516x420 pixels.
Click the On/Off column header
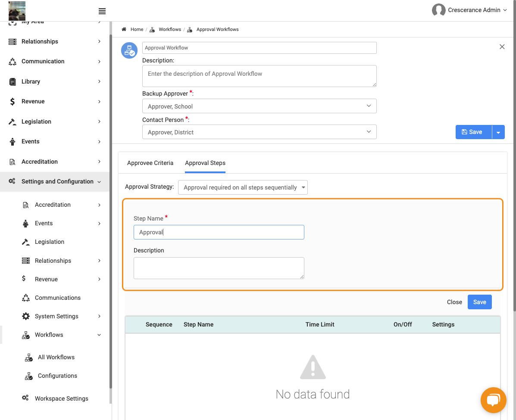click(x=403, y=325)
